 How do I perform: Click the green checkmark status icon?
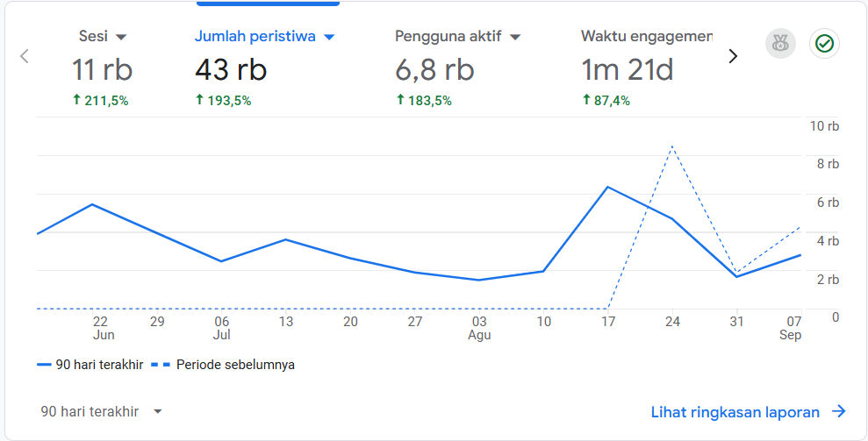(x=824, y=44)
